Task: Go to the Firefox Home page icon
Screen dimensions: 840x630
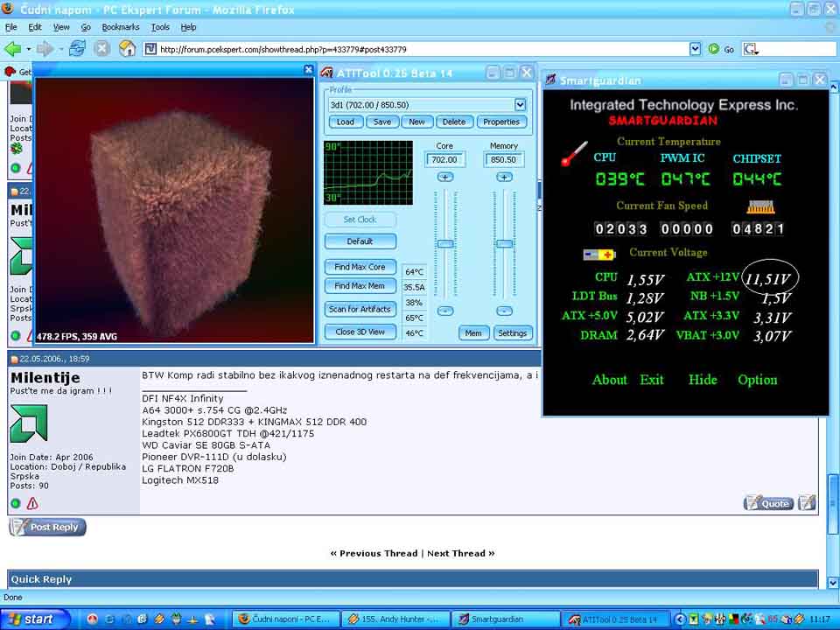Action: (x=127, y=49)
